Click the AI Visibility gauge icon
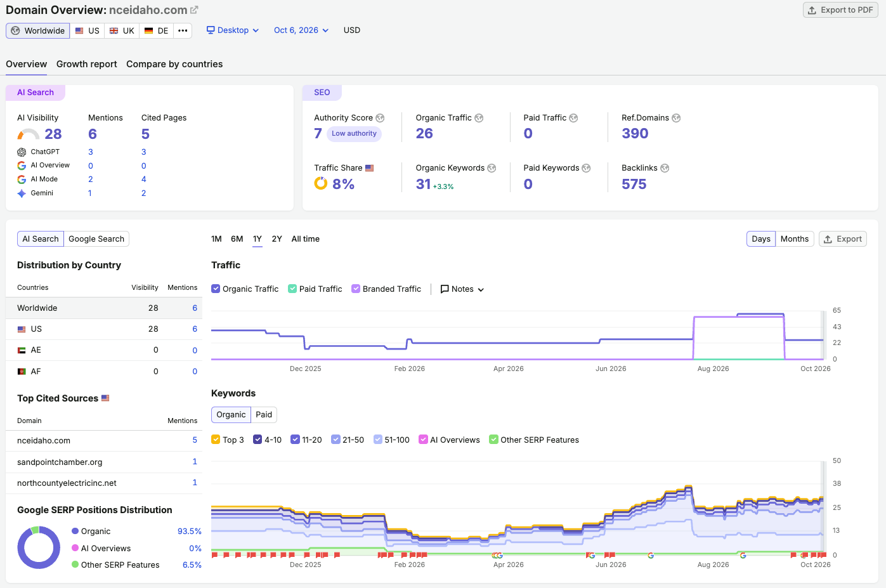Image resolution: width=886 pixels, height=588 pixels. (x=28, y=134)
